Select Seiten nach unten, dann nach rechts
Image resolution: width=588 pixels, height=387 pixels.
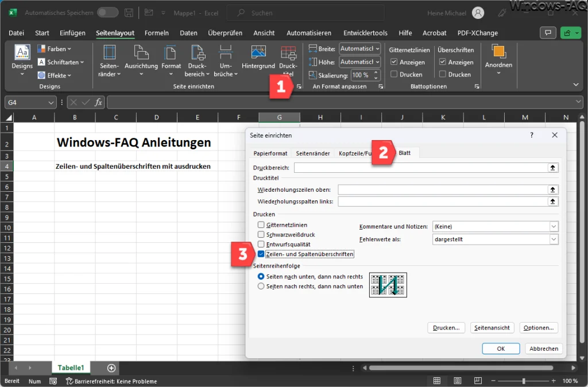pyautogui.click(x=261, y=276)
